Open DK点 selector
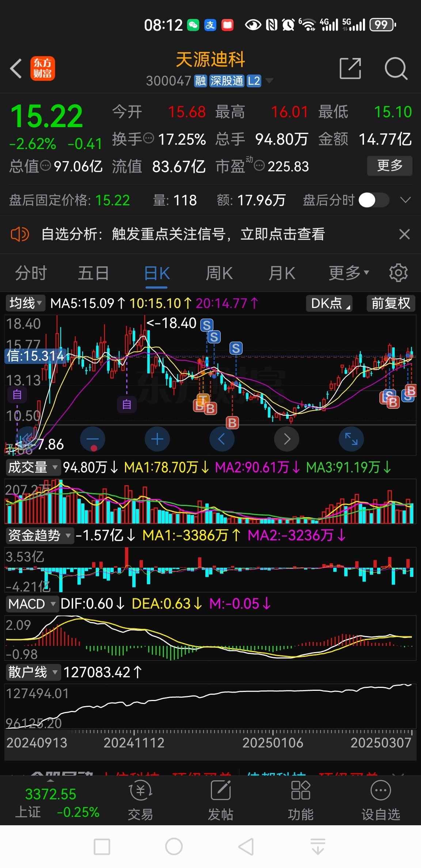421x868 pixels. [x=330, y=303]
